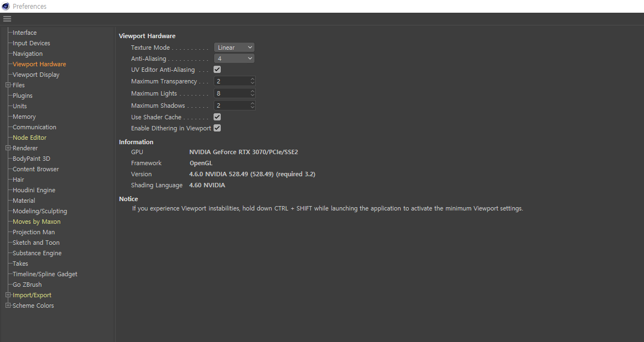Click the Cinema 4D icon in title bar
The width and height of the screenshot is (644, 342).
click(x=6, y=6)
